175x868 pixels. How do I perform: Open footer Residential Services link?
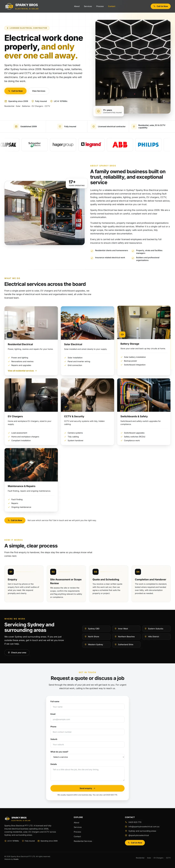[x=83, y=841]
